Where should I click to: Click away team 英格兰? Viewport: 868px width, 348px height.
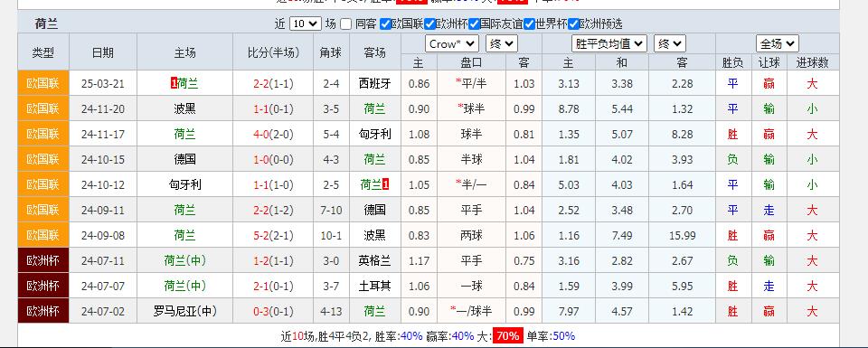[374, 260]
